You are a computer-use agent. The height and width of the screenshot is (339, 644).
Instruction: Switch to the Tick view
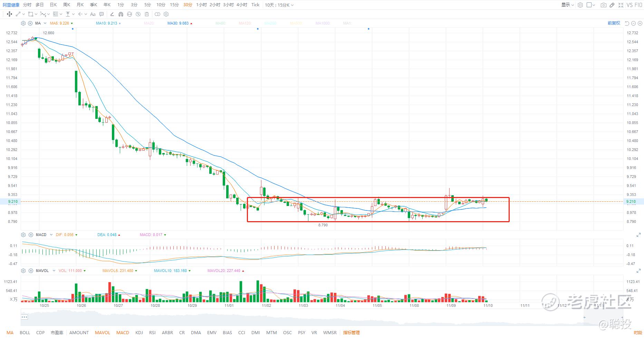(x=256, y=5)
